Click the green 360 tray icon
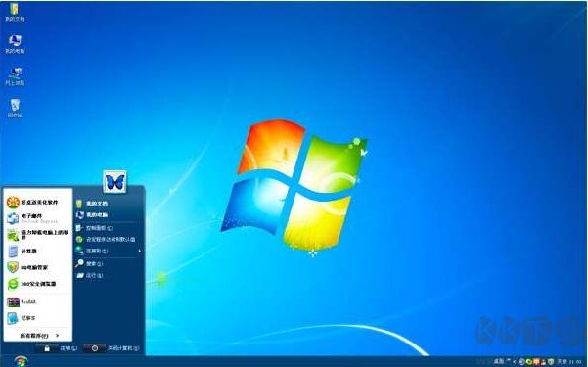The image size is (588, 367). 529,362
